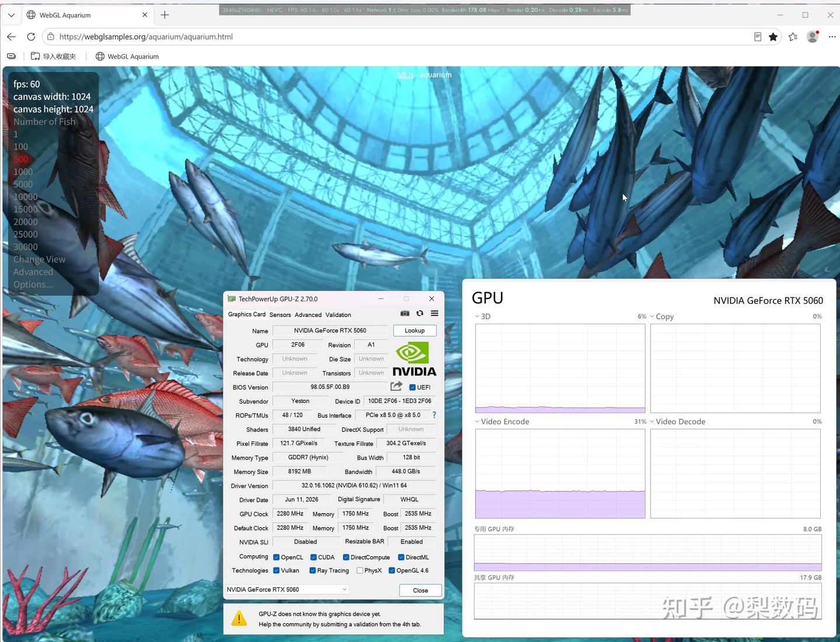Toggle the DirectML checkbox
The width and height of the screenshot is (840, 642).
(x=401, y=557)
